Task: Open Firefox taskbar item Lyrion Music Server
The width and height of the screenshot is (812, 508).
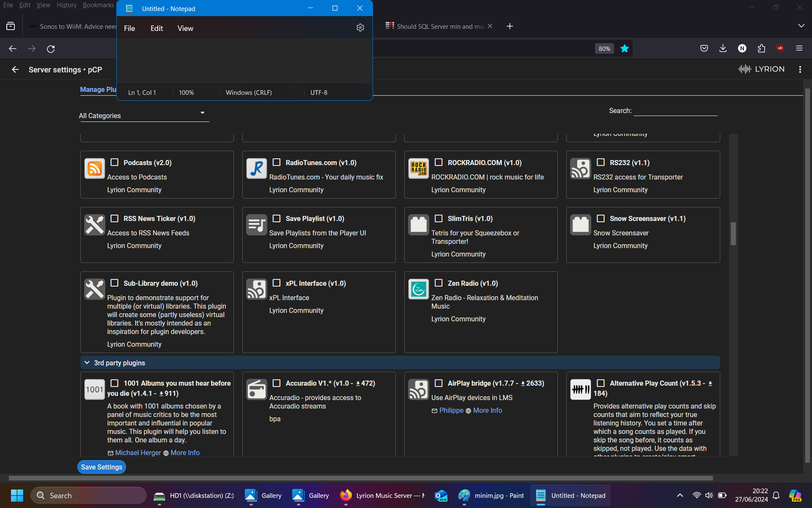Action: (382, 495)
